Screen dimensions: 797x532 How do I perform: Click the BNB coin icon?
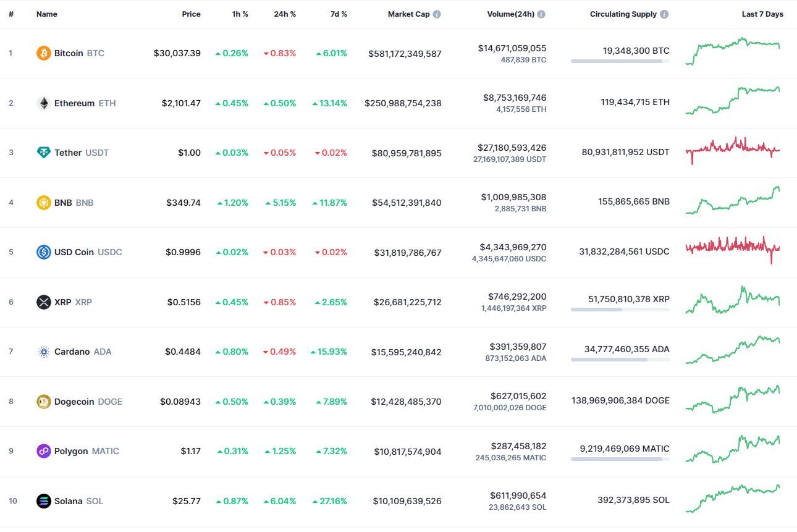[x=43, y=203]
